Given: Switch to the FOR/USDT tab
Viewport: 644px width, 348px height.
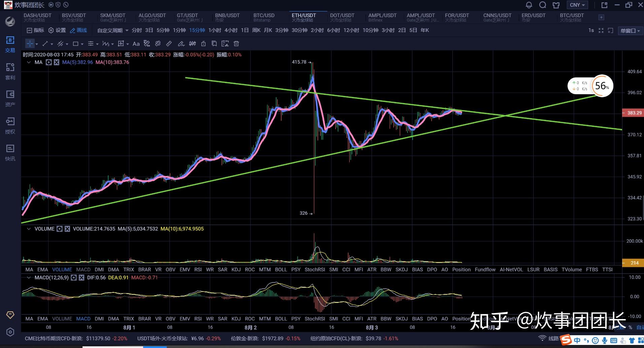Looking at the screenshot, I should click(457, 18).
